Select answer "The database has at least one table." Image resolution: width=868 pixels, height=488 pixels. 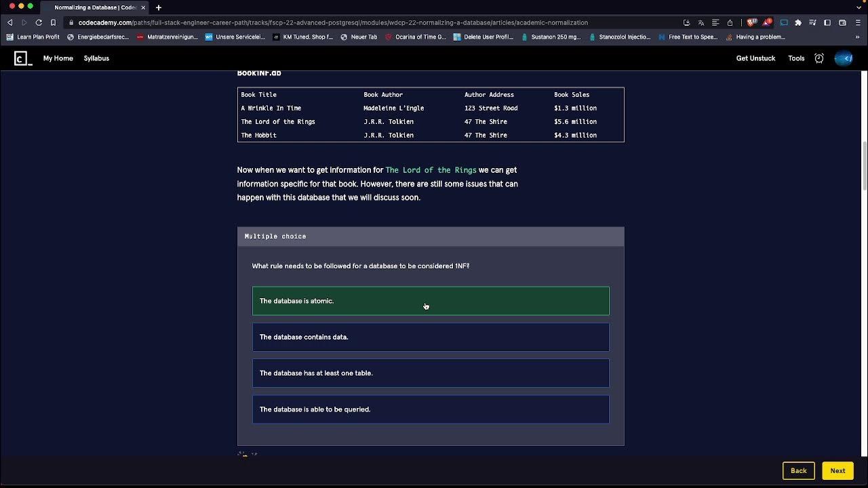(431, 373)
